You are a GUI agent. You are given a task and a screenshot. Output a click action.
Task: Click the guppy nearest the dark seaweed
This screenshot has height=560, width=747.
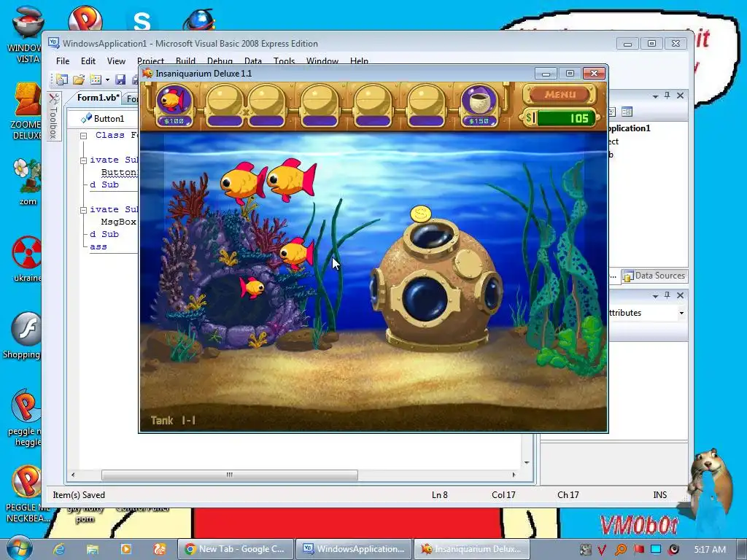pos(296,253)
